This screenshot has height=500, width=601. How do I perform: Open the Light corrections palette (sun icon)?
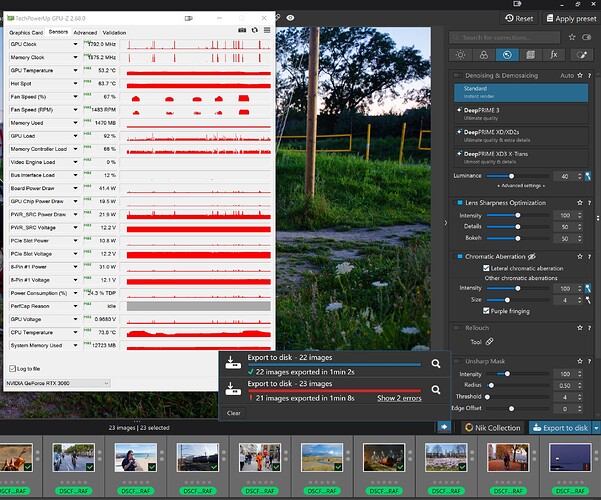(459, 56)
